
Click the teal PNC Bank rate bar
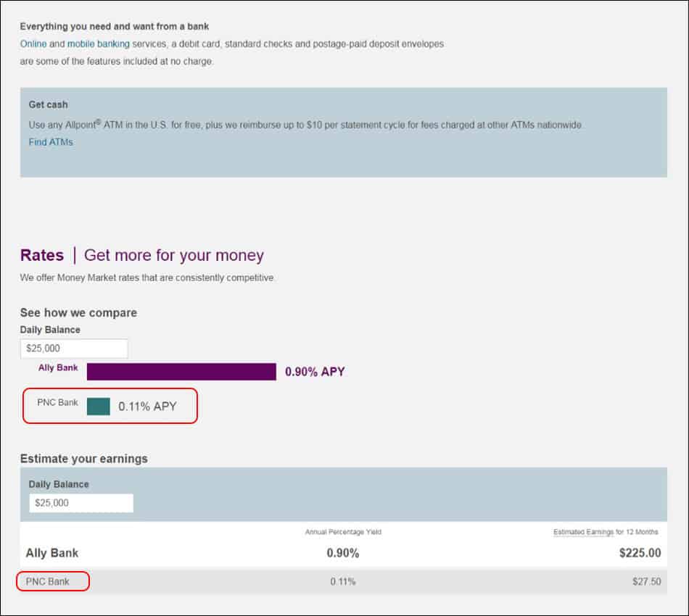(x=99, y=406)
